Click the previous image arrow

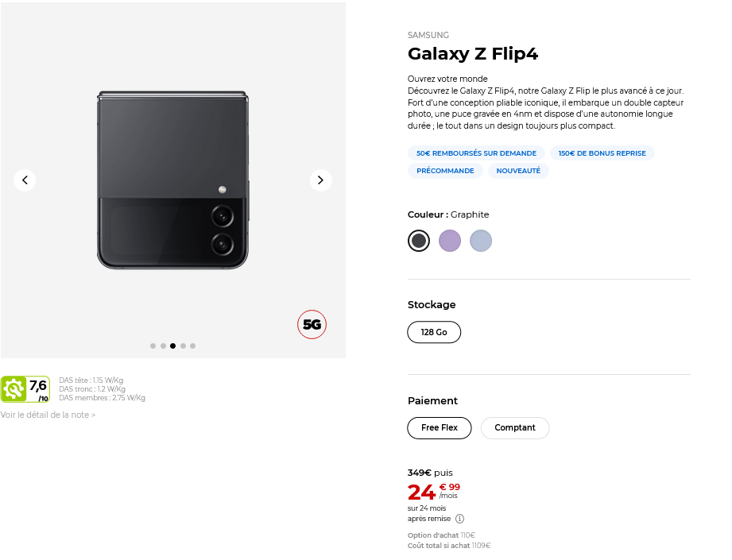click(25, 180)
